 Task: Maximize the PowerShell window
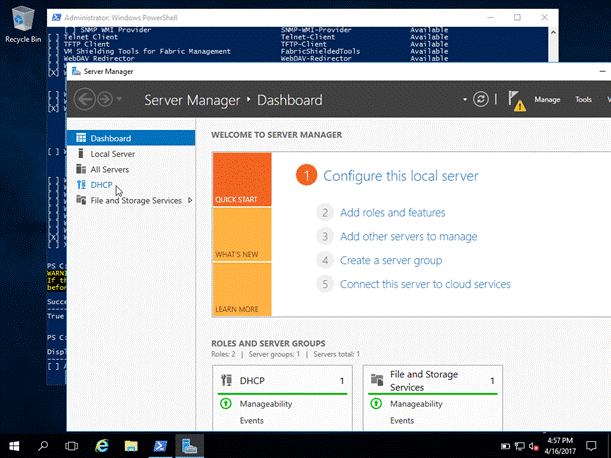click(517, 18)
